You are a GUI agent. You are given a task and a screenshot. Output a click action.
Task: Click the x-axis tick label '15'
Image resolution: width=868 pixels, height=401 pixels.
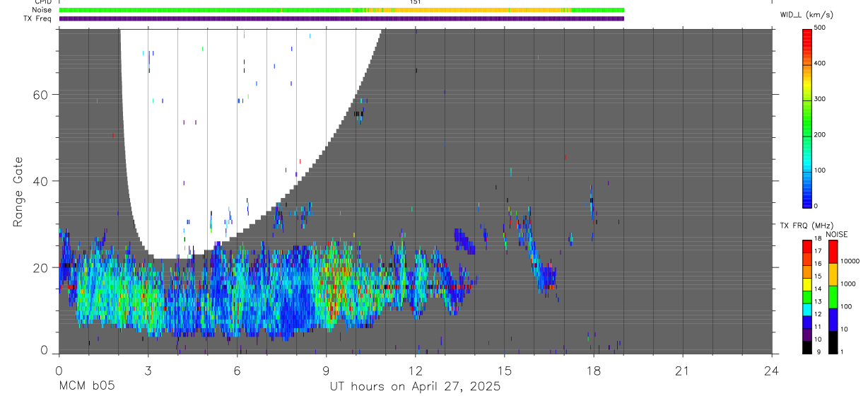point(505,370)
